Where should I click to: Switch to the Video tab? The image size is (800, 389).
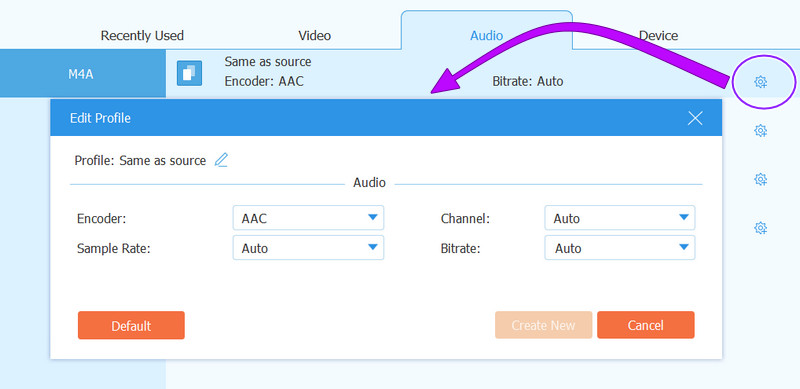[x=315, y=36]
